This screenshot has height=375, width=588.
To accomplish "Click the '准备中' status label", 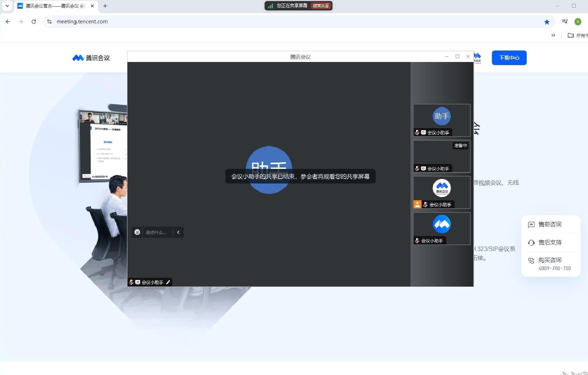I will pyautogui.click(x=461, y=146).
